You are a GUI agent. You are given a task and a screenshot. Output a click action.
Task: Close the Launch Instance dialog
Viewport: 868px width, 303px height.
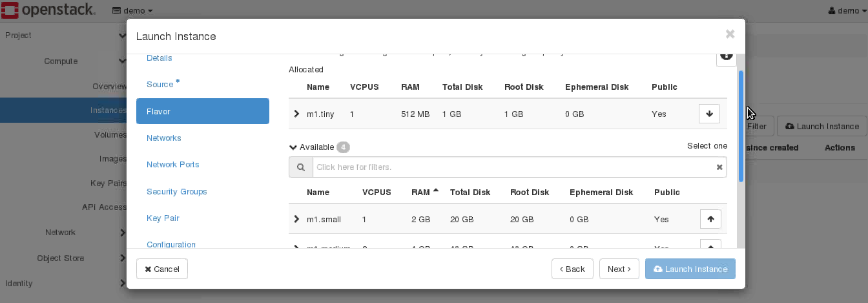coord(730,34)
